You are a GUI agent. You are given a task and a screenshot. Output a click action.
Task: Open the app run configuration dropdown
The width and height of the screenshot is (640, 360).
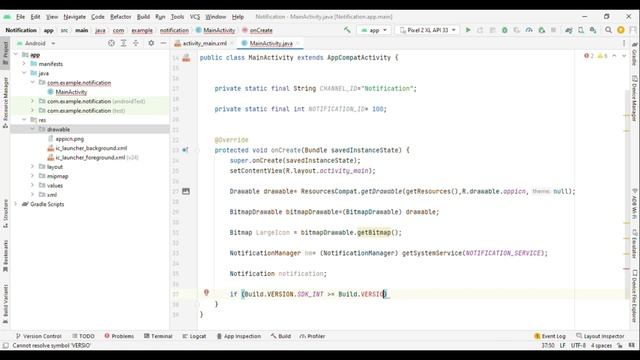(x=373, y=30)
